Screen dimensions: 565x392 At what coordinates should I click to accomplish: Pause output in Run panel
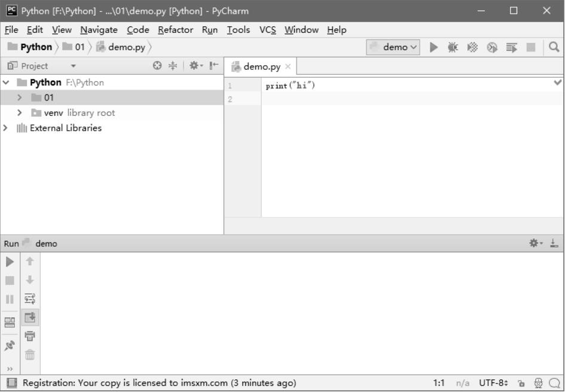10,299
